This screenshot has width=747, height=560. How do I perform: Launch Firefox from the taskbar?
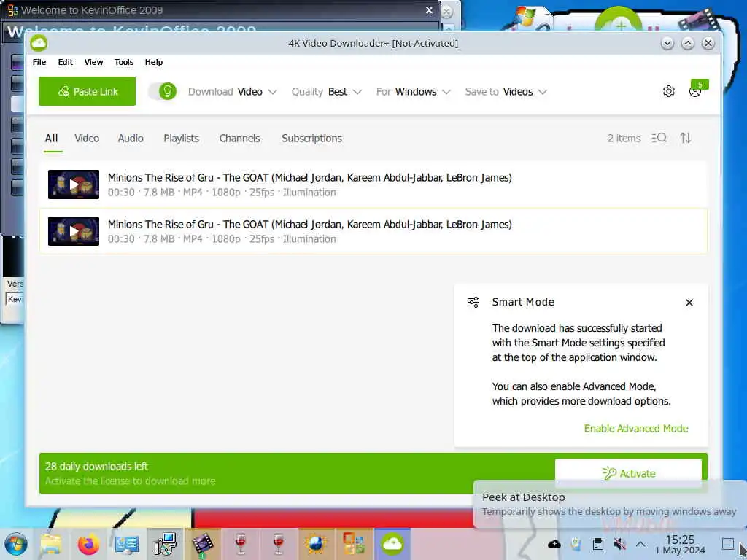point(88,544)
